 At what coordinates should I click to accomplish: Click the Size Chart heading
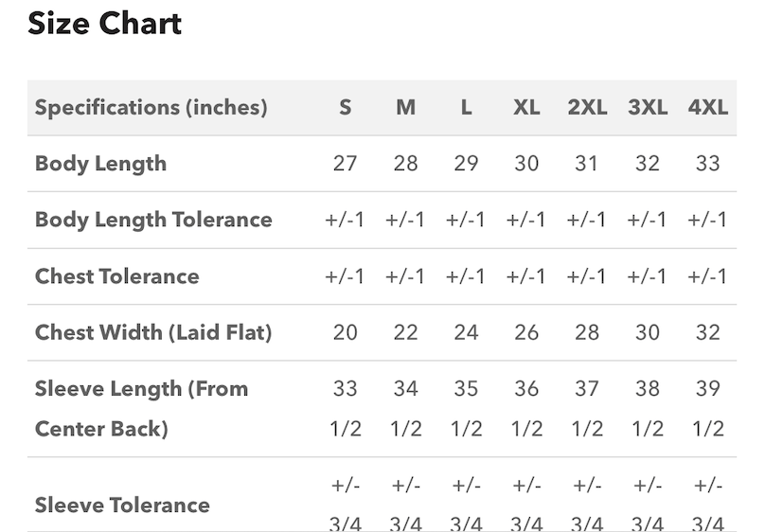click(104, 24)
